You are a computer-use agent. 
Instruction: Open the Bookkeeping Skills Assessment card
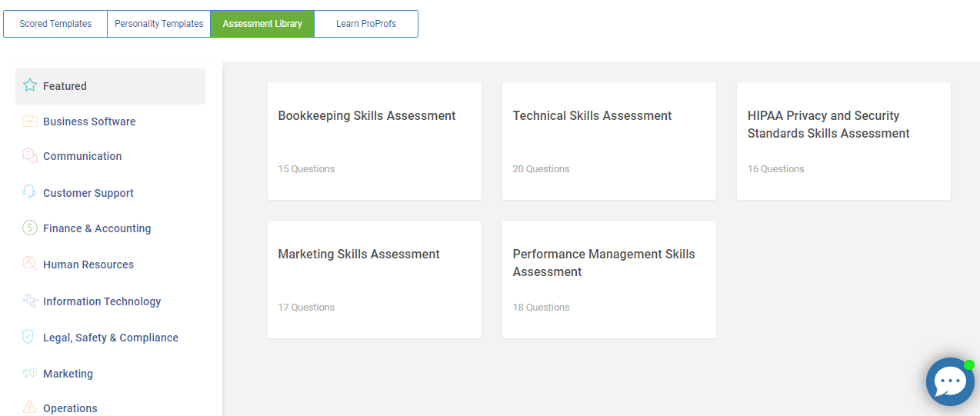pyautogui.click(x=375, y=141)
